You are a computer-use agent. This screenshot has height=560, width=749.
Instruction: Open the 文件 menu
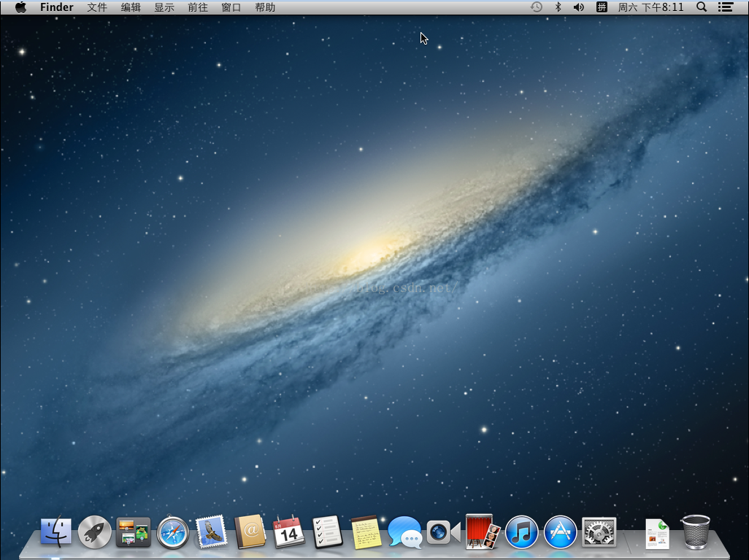point(97,7)
